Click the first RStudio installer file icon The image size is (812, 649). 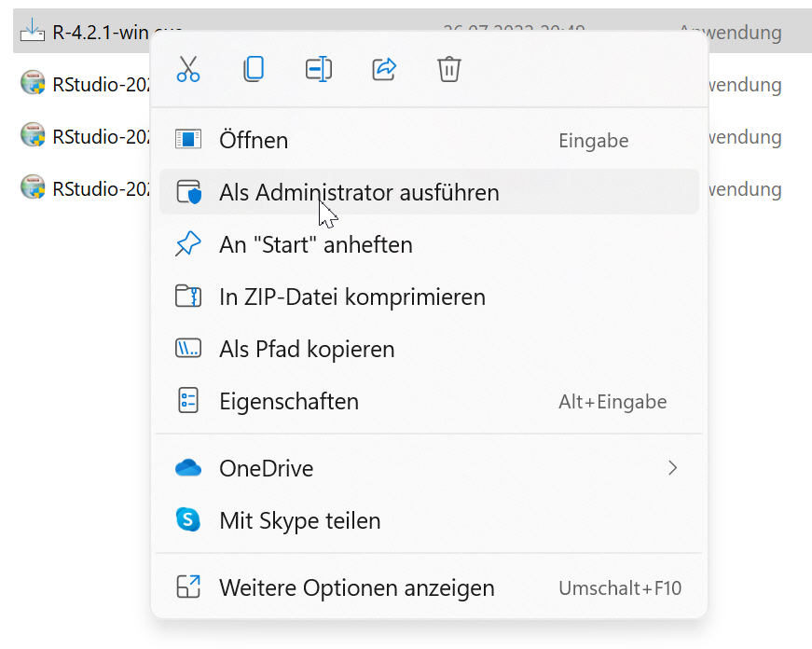(x=33, y=84)
